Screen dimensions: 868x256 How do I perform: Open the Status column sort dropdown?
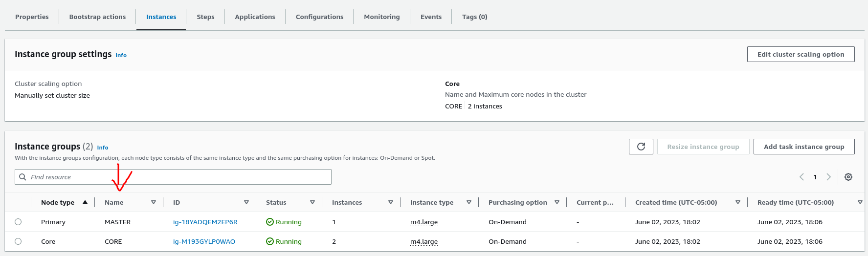312,202
